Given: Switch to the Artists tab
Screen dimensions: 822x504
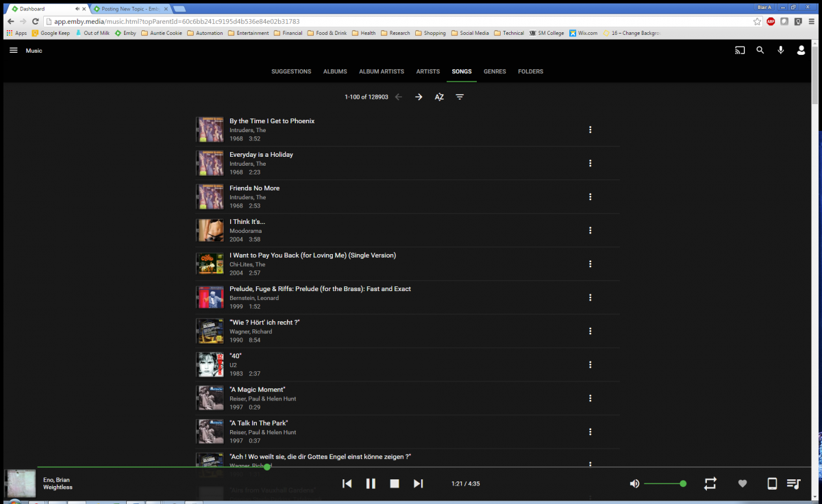Looking at the screenshot, I should point(428,72).
